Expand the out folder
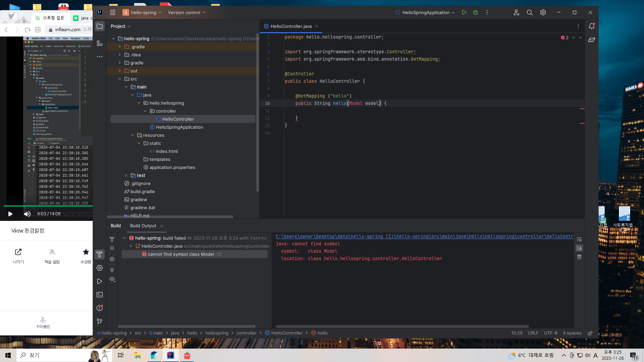The height and width of the screenshot is (362, 644). tap(120, 71)
